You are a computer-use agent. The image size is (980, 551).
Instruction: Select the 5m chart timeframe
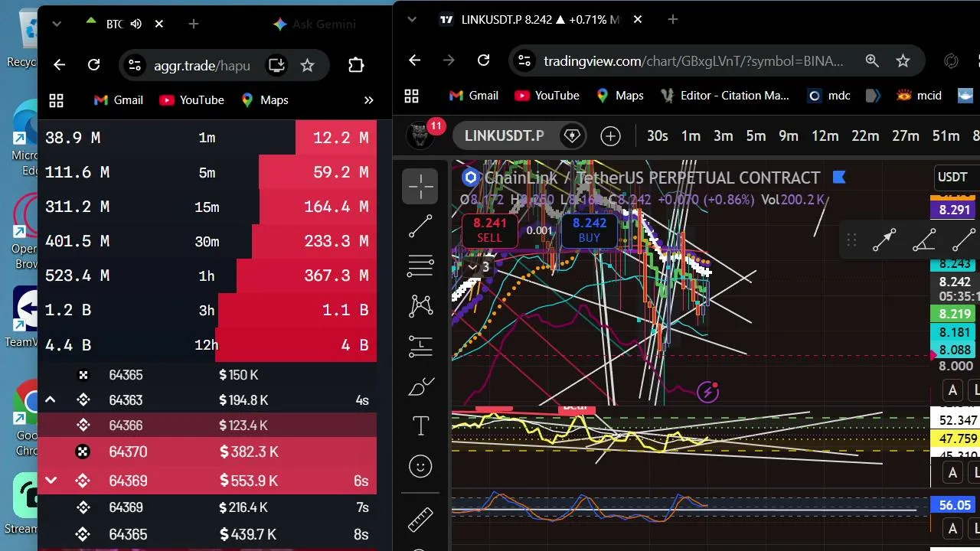coord(756,135)
